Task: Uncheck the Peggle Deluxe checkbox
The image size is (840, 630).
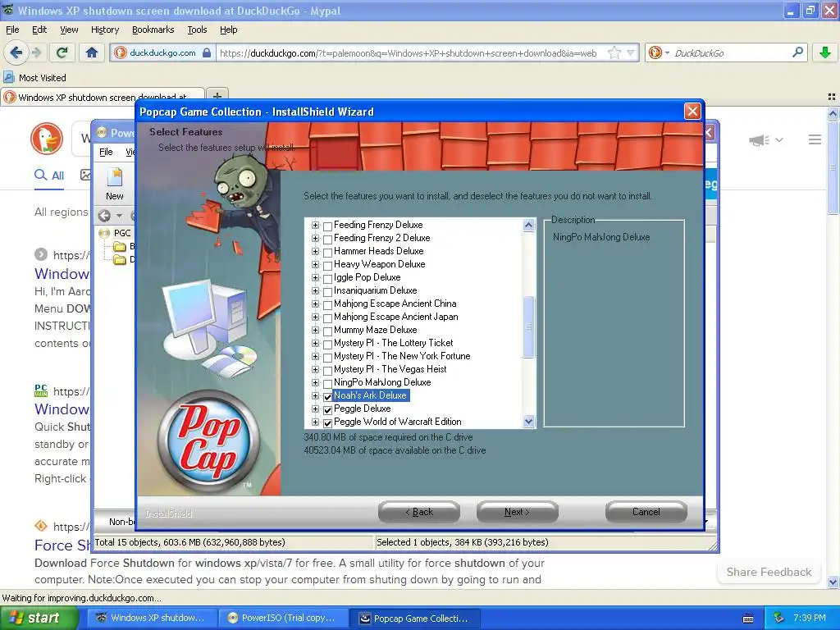Action: (328, 410)
